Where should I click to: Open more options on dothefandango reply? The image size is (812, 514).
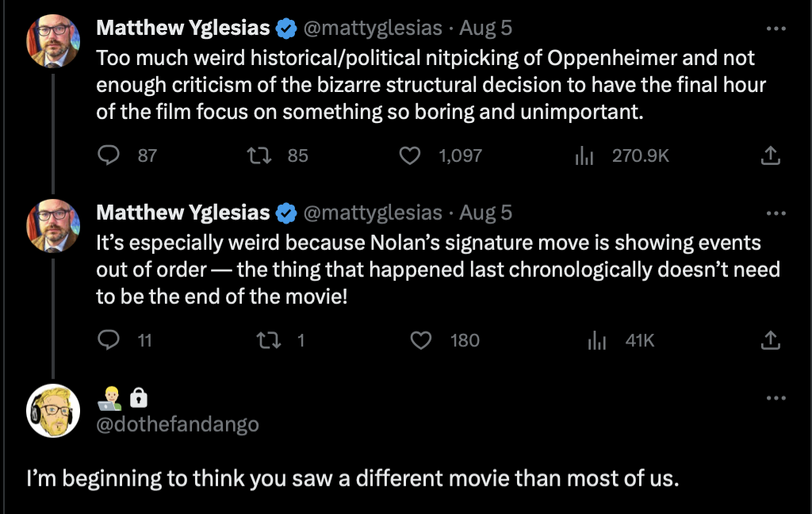click(776, 397)
